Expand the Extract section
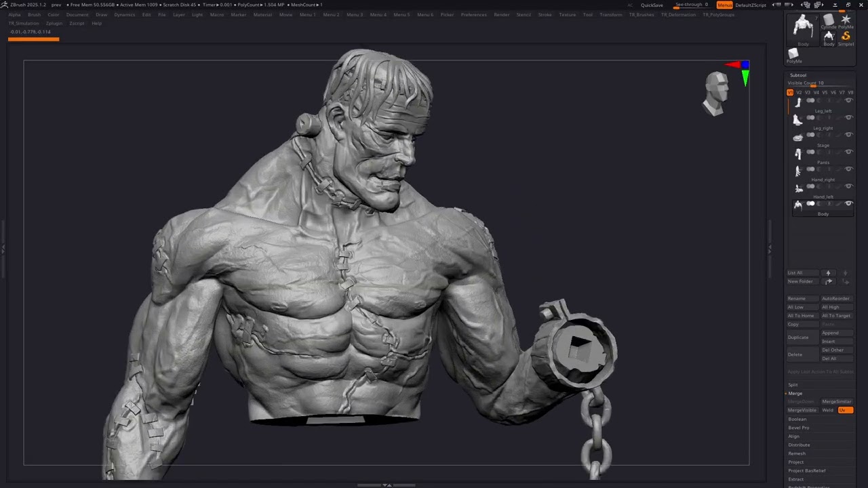Viewport: 868px width, 488px height. [x=795, y=479]
